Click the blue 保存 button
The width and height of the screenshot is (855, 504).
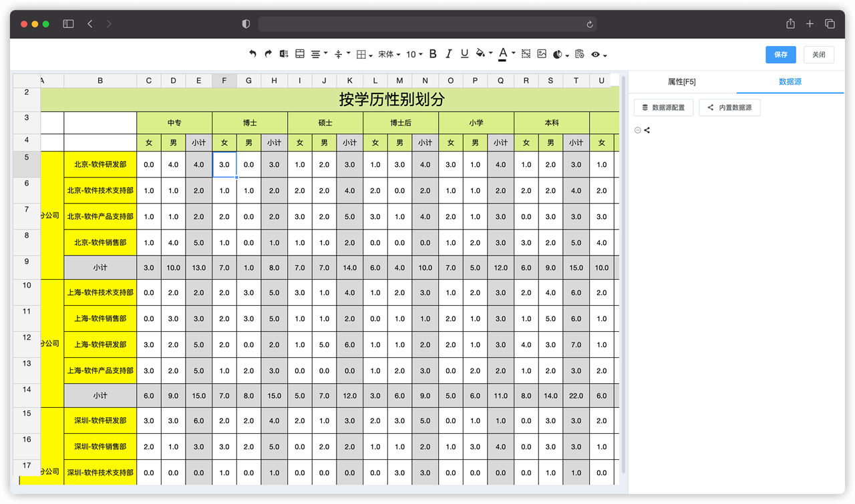click(x=781, y=55)
